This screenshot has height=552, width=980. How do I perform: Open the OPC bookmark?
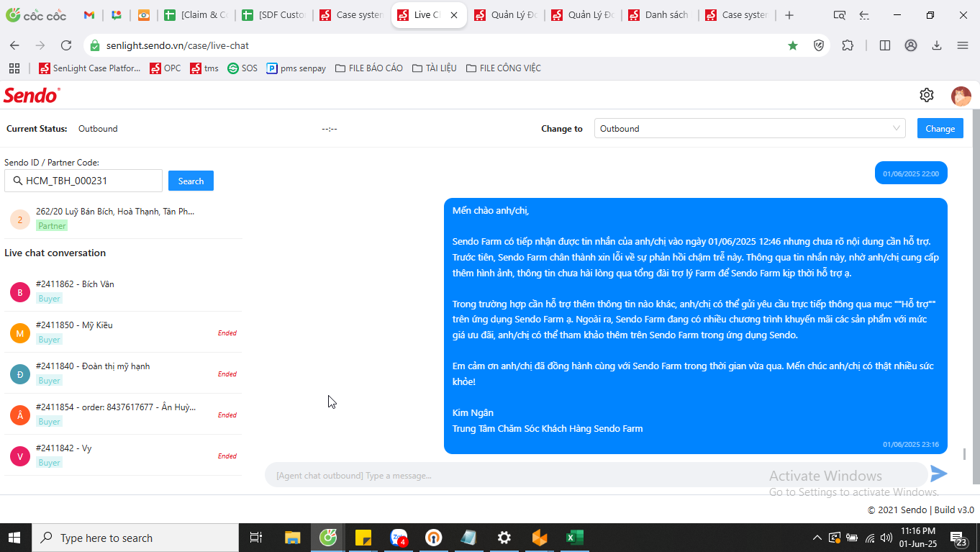(165, 68)
